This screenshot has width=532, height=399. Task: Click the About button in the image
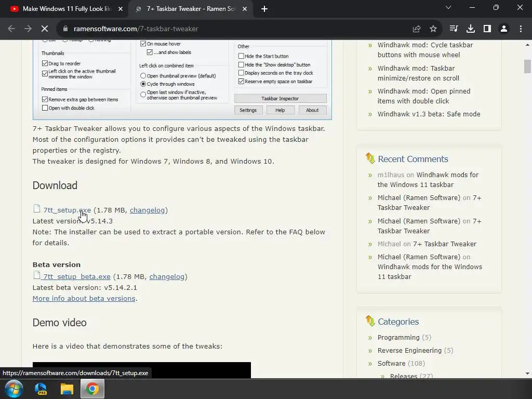click(312, 110)
